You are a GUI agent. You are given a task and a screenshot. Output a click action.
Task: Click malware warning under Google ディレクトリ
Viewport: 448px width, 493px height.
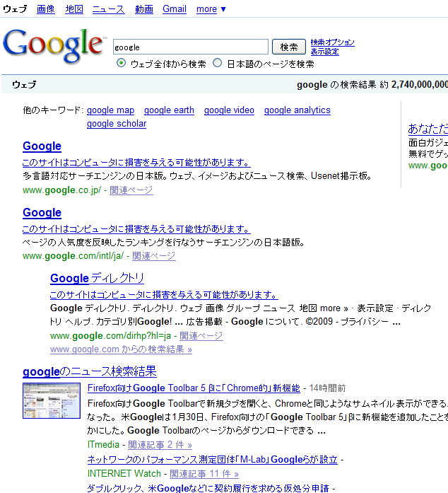tap(164, 295)
